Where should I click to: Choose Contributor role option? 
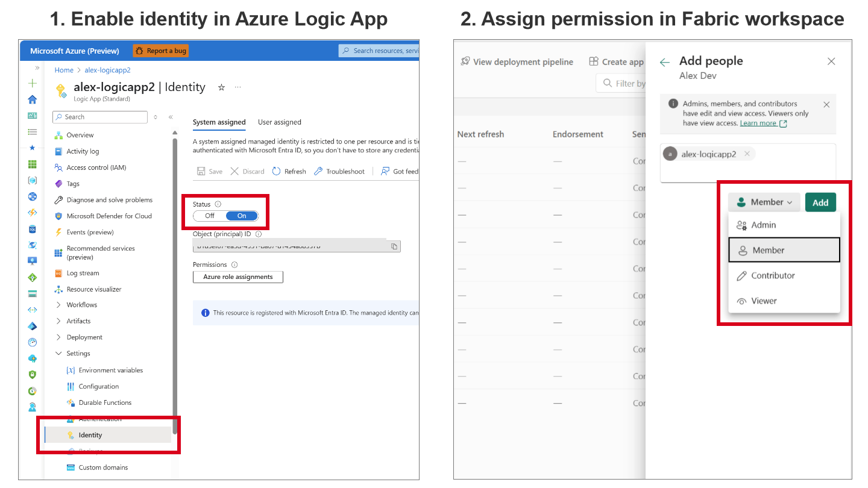click(x=784, y=275)
